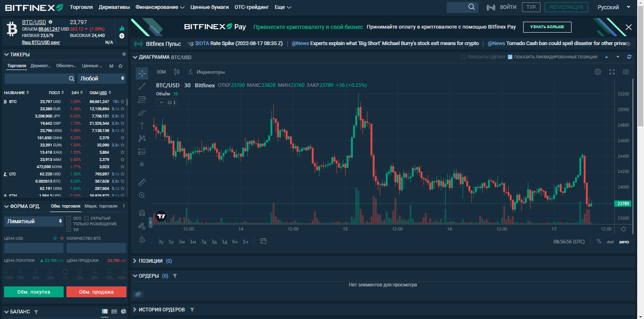This screenshot has height=319, width=644.
Task: Enable the OCO checkbox
Action: [x=69, y=218]
